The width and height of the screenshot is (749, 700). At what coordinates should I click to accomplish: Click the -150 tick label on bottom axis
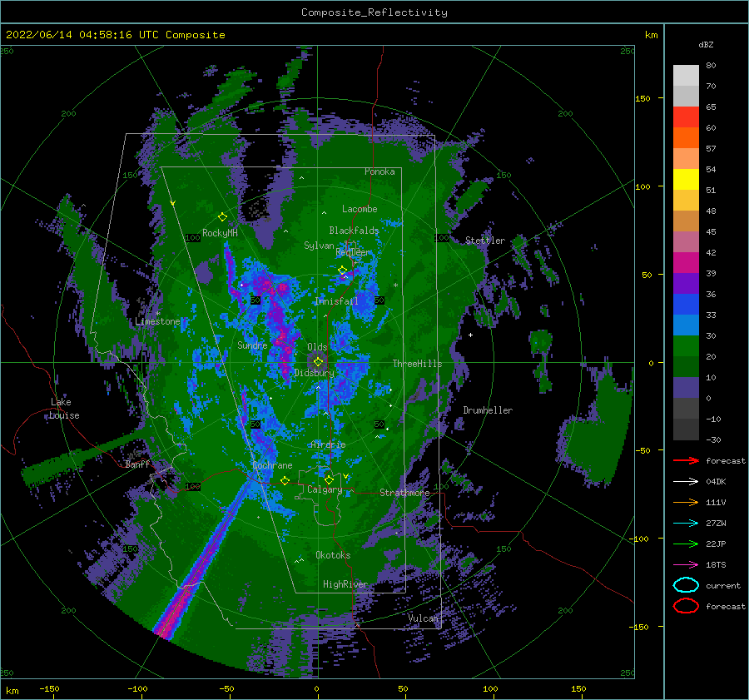point(49,689)
